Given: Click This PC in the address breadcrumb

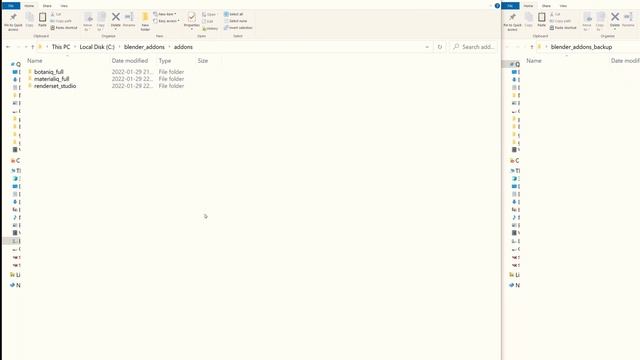Looking at the screenshot, I should point(61,47).
